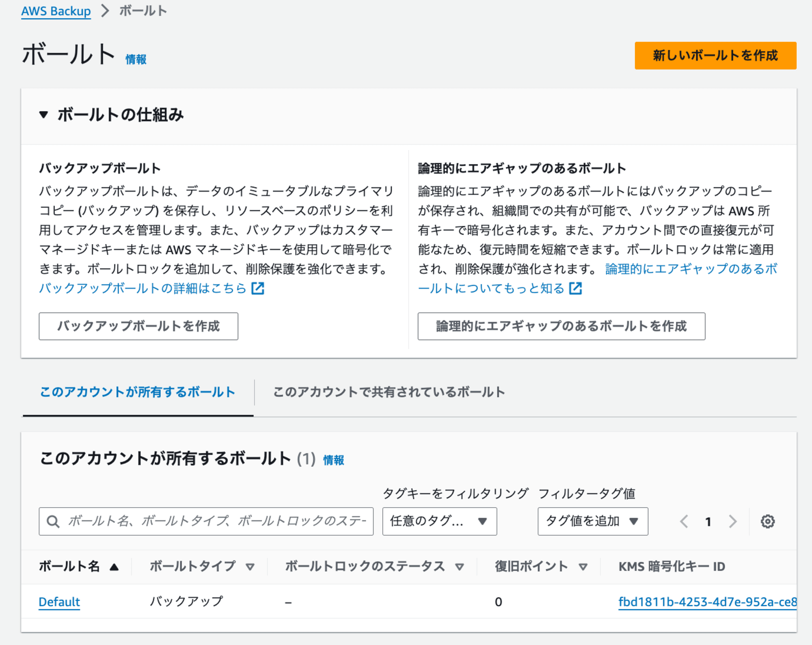Image resolution: width=812 pixels, height=645 pixels.
Task: Sort ascending by ボールト名 arrow
Action: pos(114,567)
